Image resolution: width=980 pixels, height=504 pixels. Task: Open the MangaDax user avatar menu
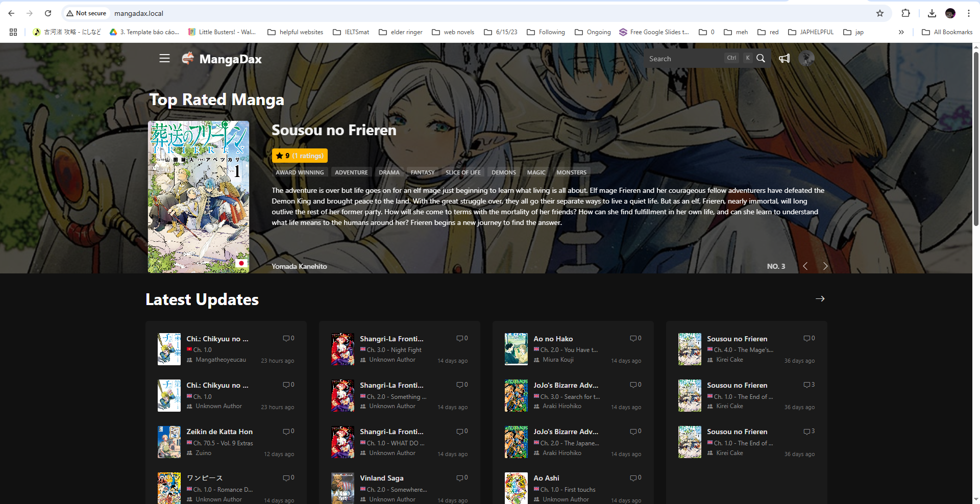(x=806, y=58)
